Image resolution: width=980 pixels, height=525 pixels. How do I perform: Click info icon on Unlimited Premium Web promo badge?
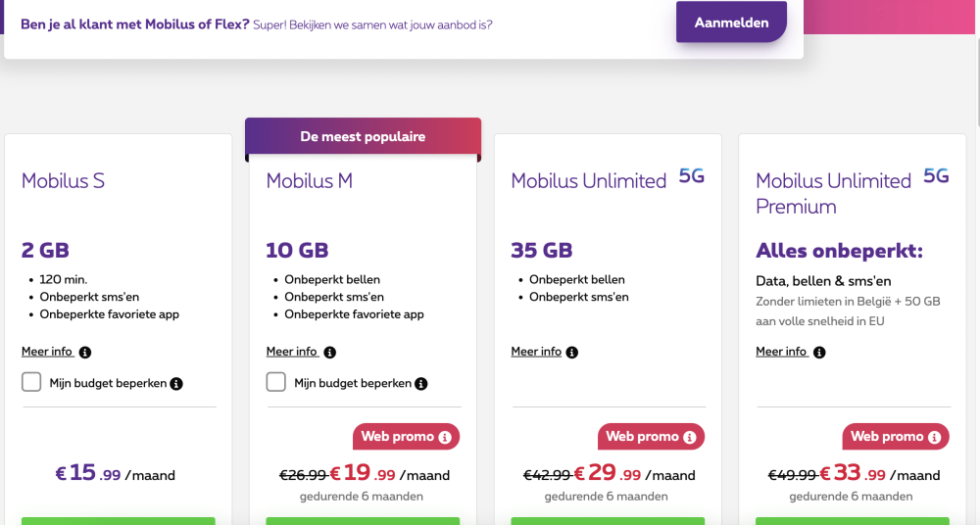click(935, 437)
